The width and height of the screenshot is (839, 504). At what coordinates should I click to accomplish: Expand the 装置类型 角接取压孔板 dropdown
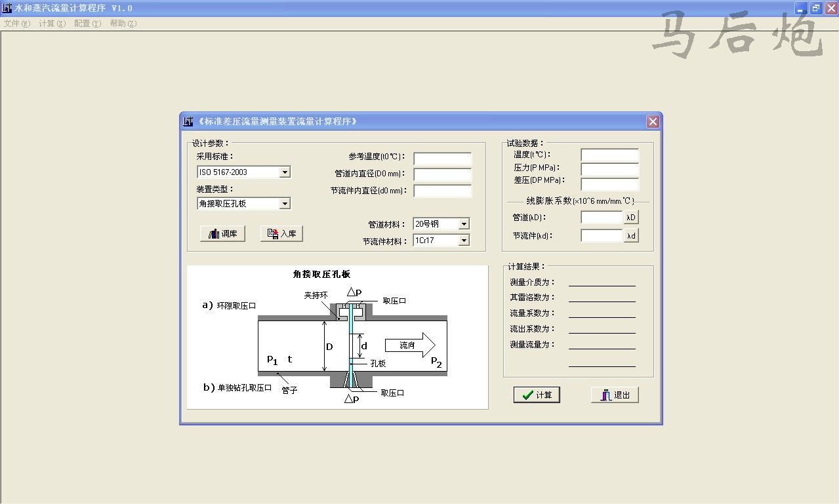(x=285, y=204)
